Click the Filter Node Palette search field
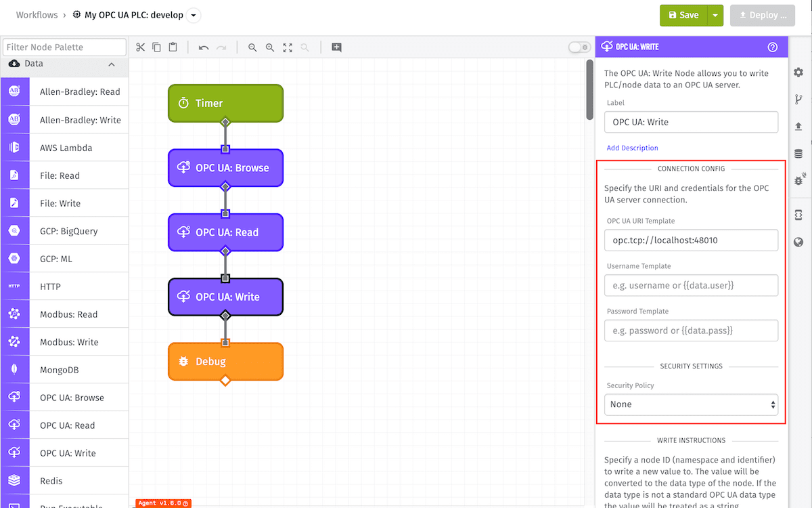The width and height of the screenshot is (812, 508). (x=64, y=47)
